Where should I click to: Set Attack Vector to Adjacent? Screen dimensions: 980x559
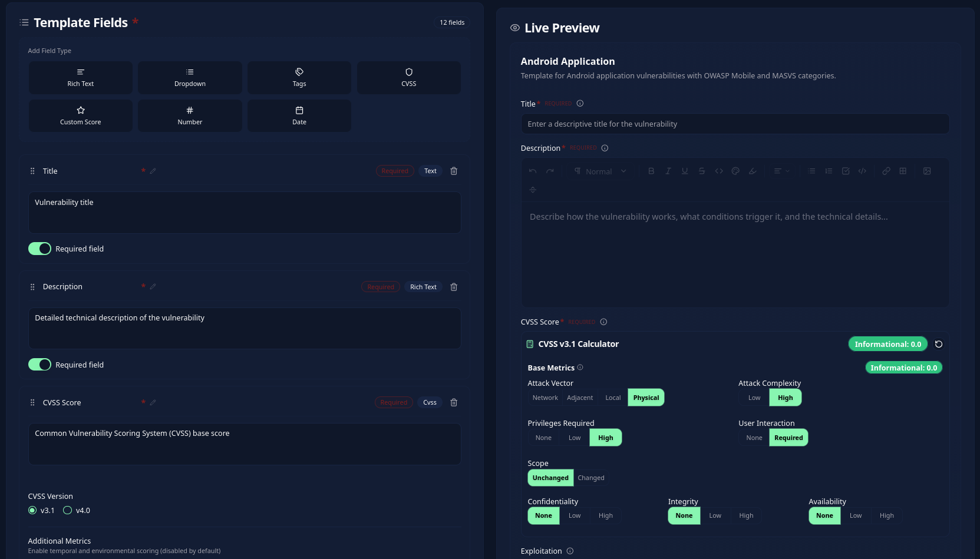click(580, 398)
